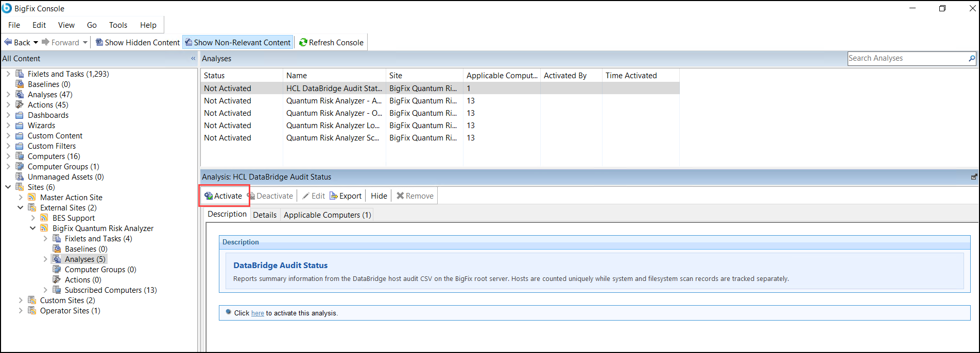This screenshot has height=353, width=980.
Task: Select Quantum Risk Analyzer - O... row
Action: pos(440,113)
